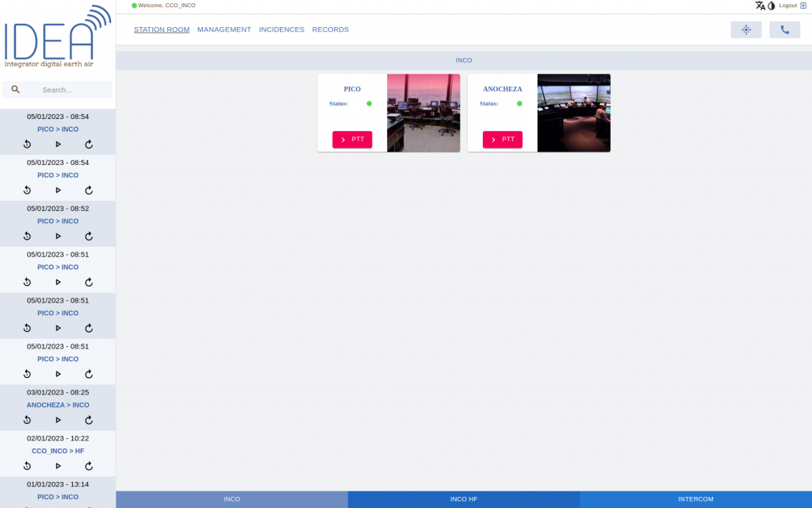Image resolution: width=812 pixels, height=508 pixels.
Task: Play the 05/01/2023 08:52 recording
Action: pyautogui.click(x=58, y=236)
